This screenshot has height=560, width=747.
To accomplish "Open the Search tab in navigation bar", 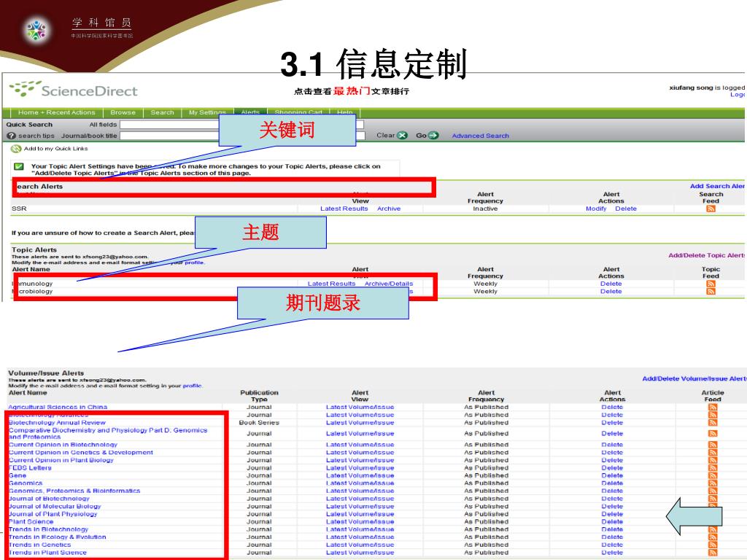I will (162, 112).
